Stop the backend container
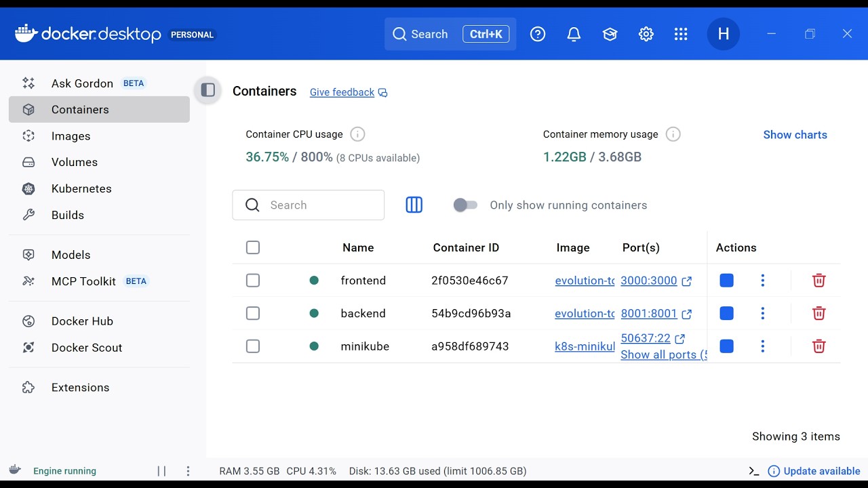The height and width of the screenshot is (488, 868). tap(726, 313)
